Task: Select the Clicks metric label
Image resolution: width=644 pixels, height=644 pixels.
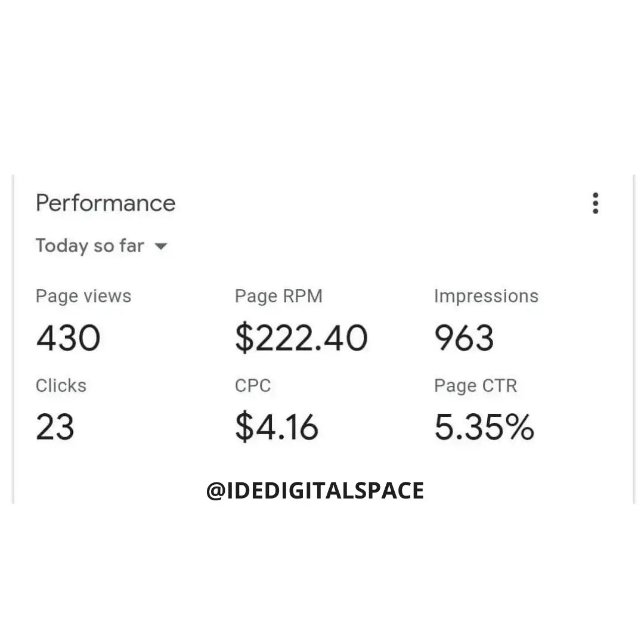Action: pyautogui.click(x=61, y=386)
